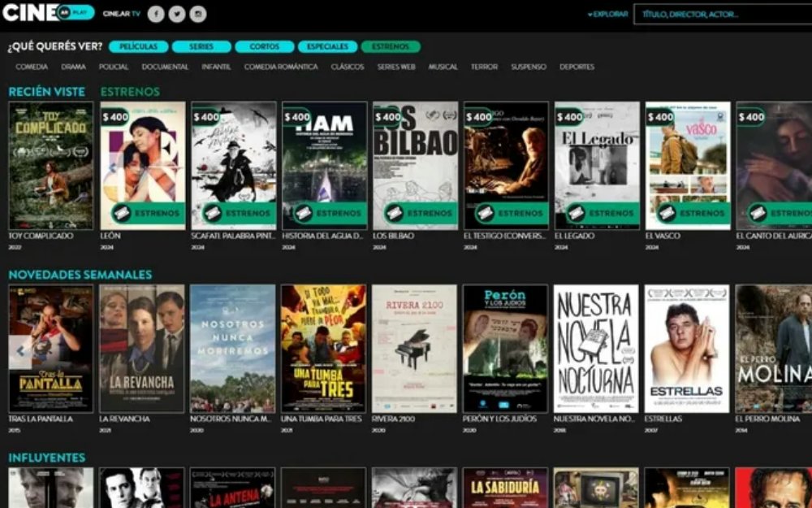Open the Nosotros Nunca Moriremos poster

point(233,349)
